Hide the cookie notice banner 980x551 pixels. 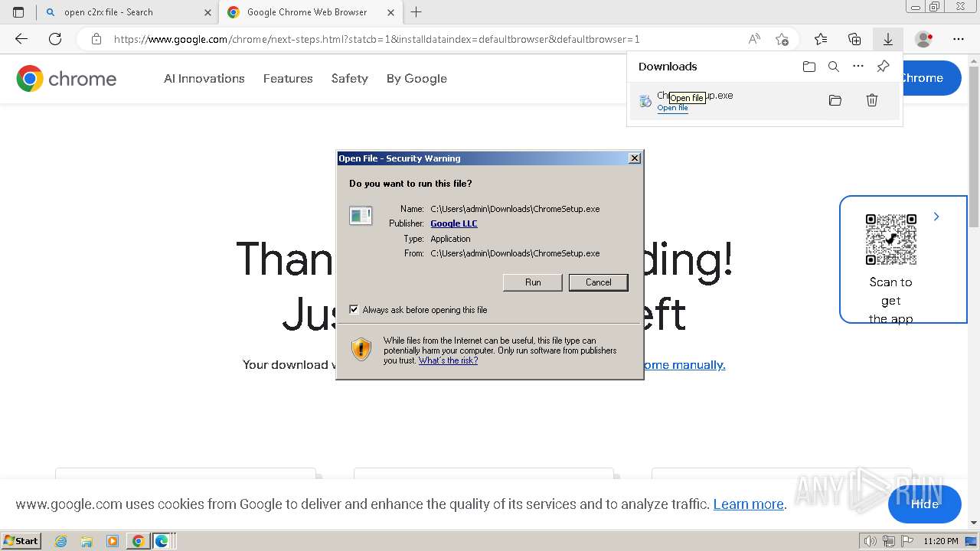(925, 504)
